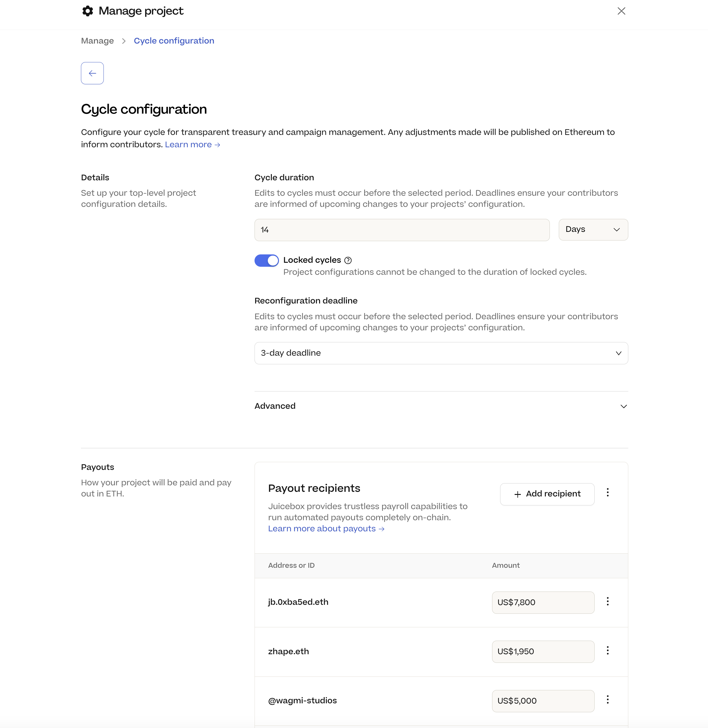The height and width of the screenshot is (728, 708).
Task: Click the Add recipient button
Action: tap(547, 494)
